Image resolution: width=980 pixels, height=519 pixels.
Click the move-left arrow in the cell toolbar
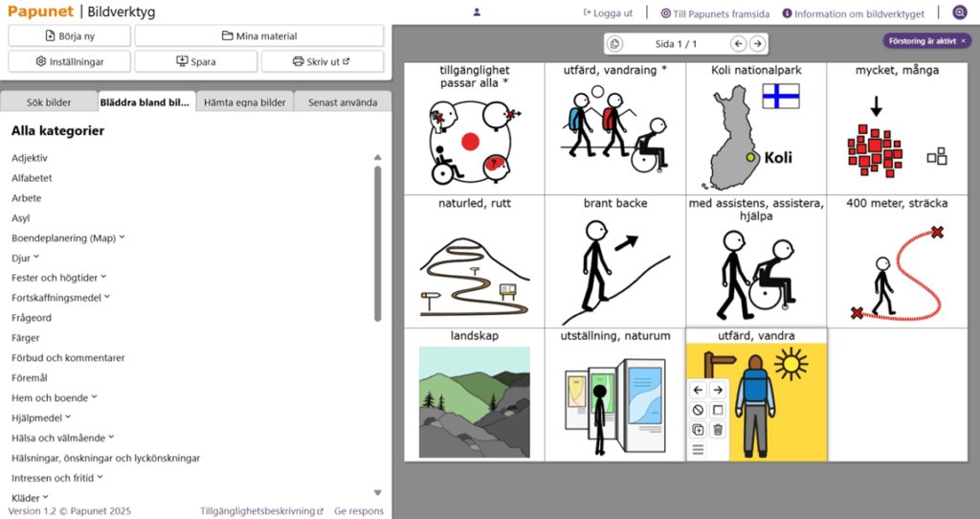(x=698, y=390)
